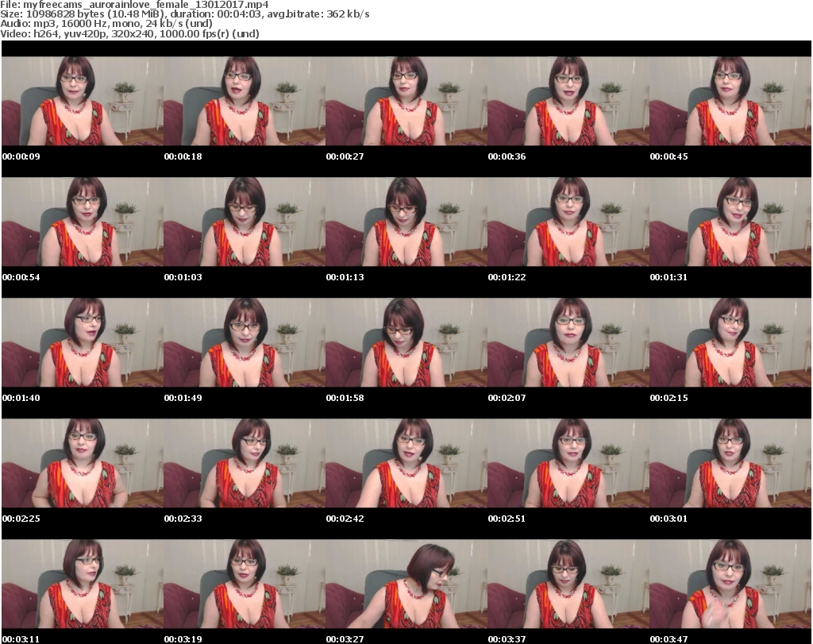This screenshot has width=813, height=644.
Task: Pick the thumbnail frame at 00:01:58
Action: coord(406,342)
